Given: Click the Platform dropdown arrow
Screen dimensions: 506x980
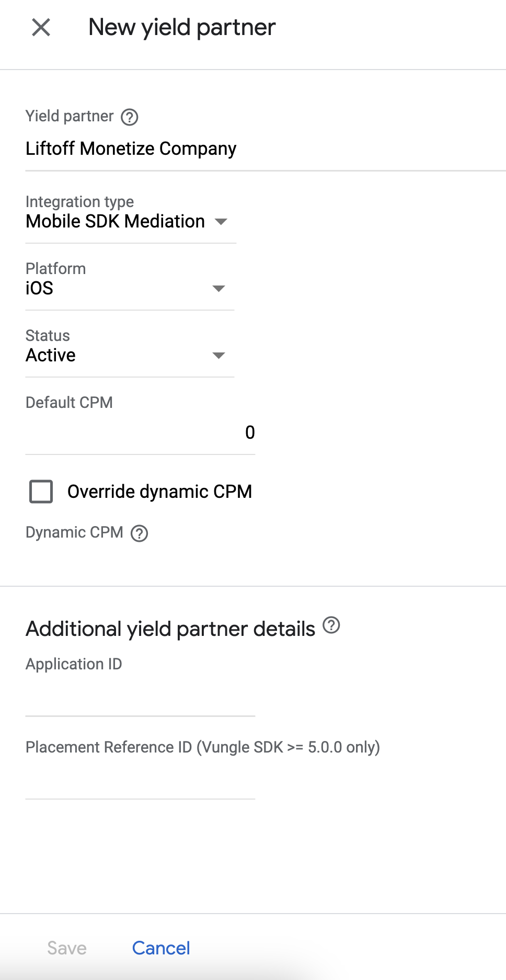Looking at the screenshot, I should (x=218, y=289).
